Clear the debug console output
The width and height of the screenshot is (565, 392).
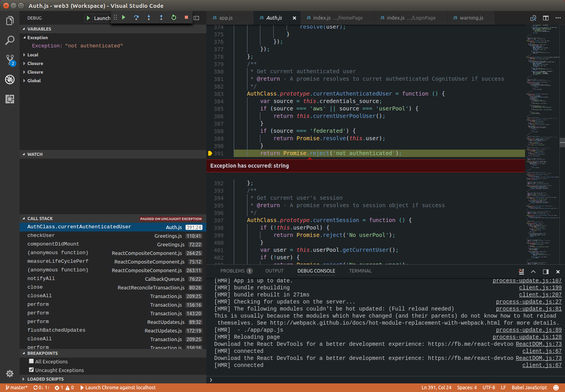coord(521,271)
